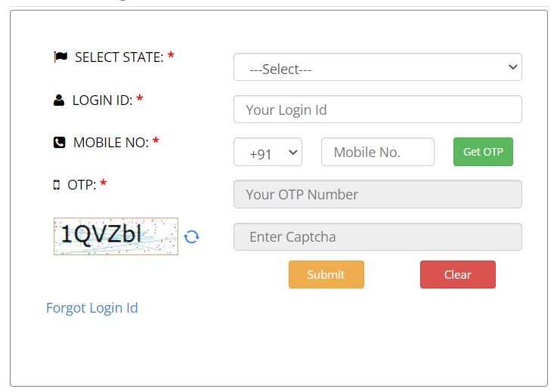Expand the +91 country code dropdown
Image resolution: width=560 pixels, height=392 pixels.
tap(268, 152)
